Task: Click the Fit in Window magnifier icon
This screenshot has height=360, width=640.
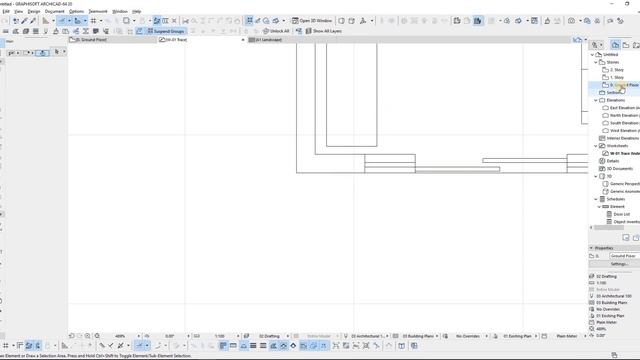Action: (x=97, y=336)
